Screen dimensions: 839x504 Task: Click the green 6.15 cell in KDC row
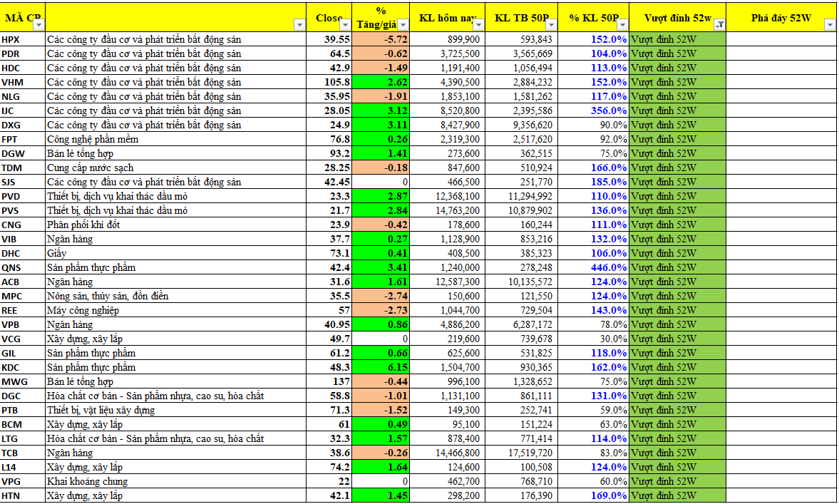point(381,367)
